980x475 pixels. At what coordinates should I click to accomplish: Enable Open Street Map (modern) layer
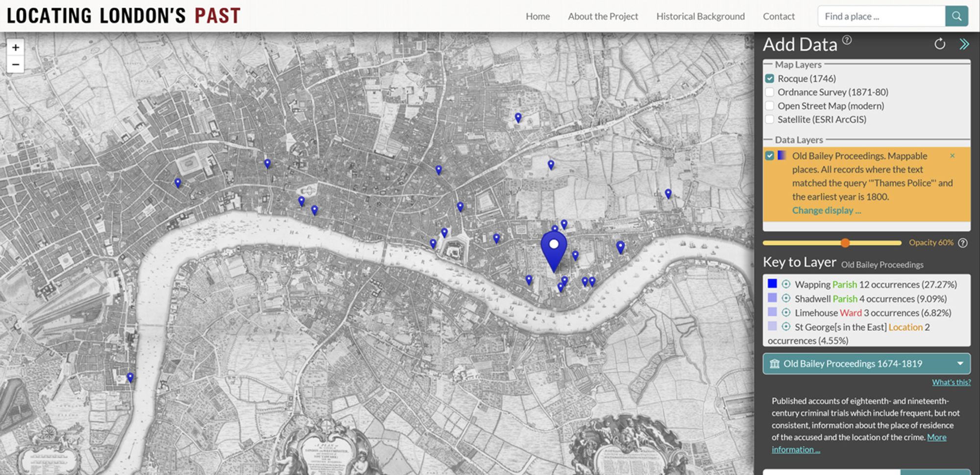tap(770, 106)
